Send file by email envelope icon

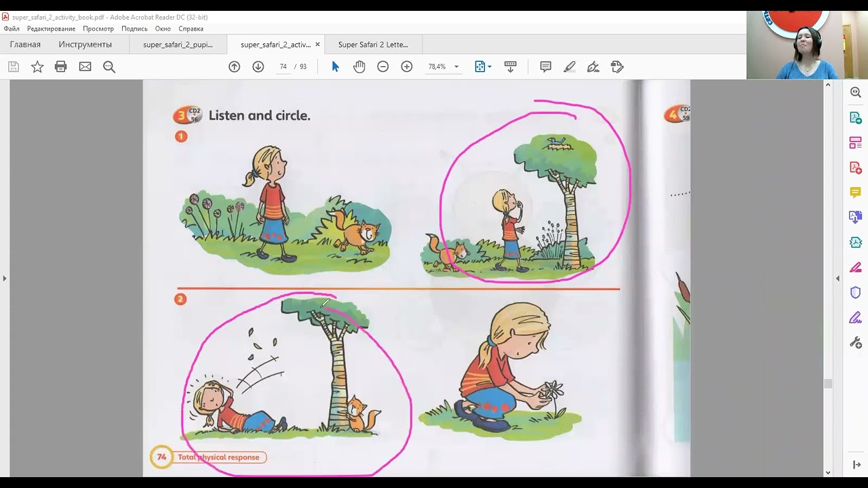[x=85, y=66]
